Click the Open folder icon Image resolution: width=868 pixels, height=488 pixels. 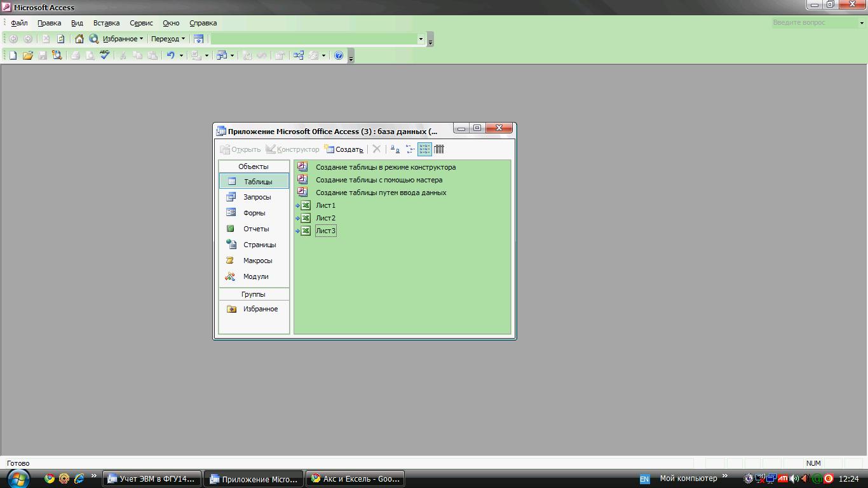coord(27,55)
